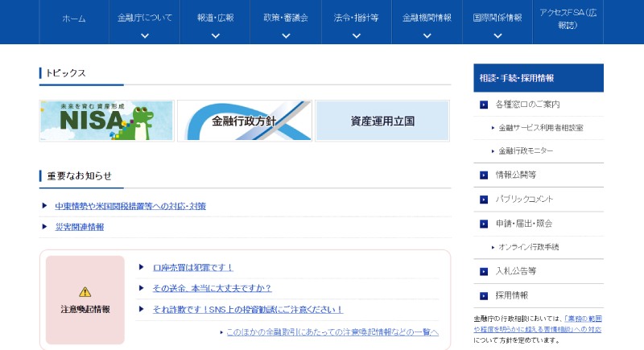The height and width of the screenshot is (350, 644).
Task: Click small arrow beside 金融サービス利用者相談室
Action: coord(493,128)
